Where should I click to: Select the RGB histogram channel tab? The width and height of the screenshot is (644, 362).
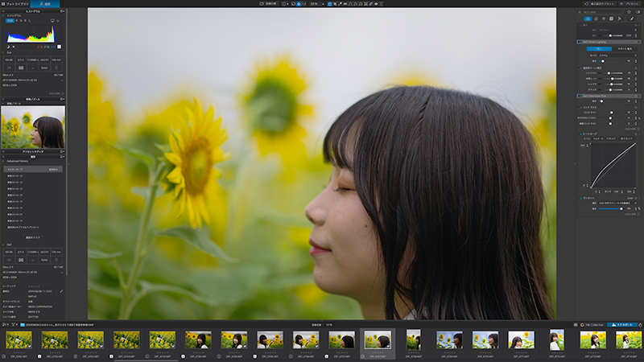(10, 21)
